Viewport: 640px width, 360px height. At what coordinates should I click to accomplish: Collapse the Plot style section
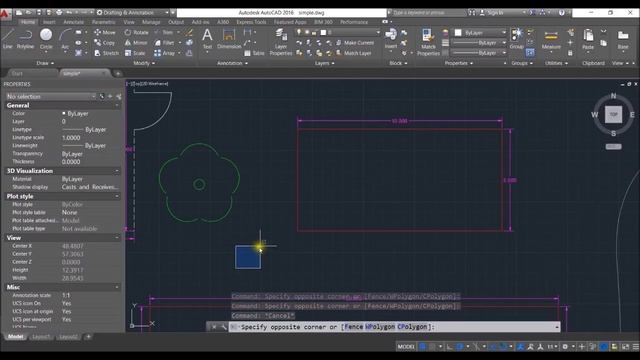coord(117,196)
